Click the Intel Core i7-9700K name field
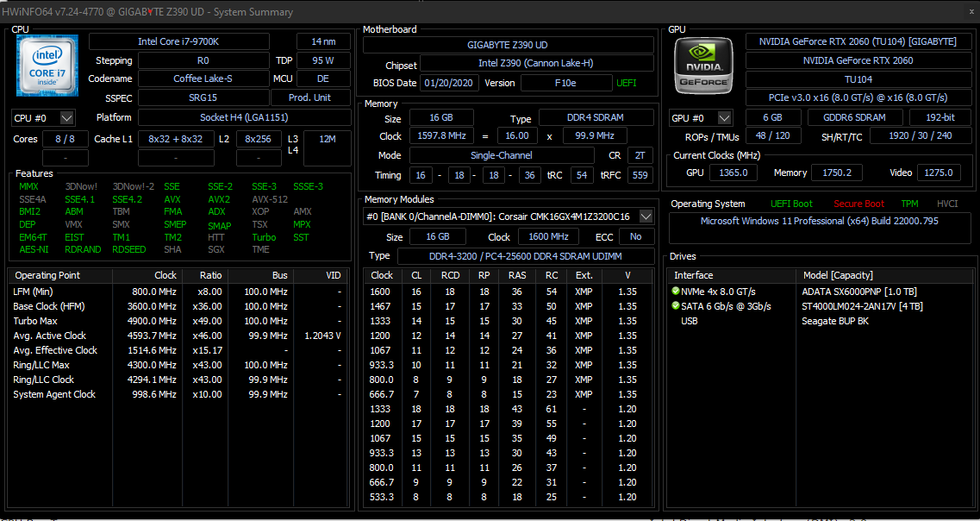Viewport: 980px width, 521px height. coord(178,41)
